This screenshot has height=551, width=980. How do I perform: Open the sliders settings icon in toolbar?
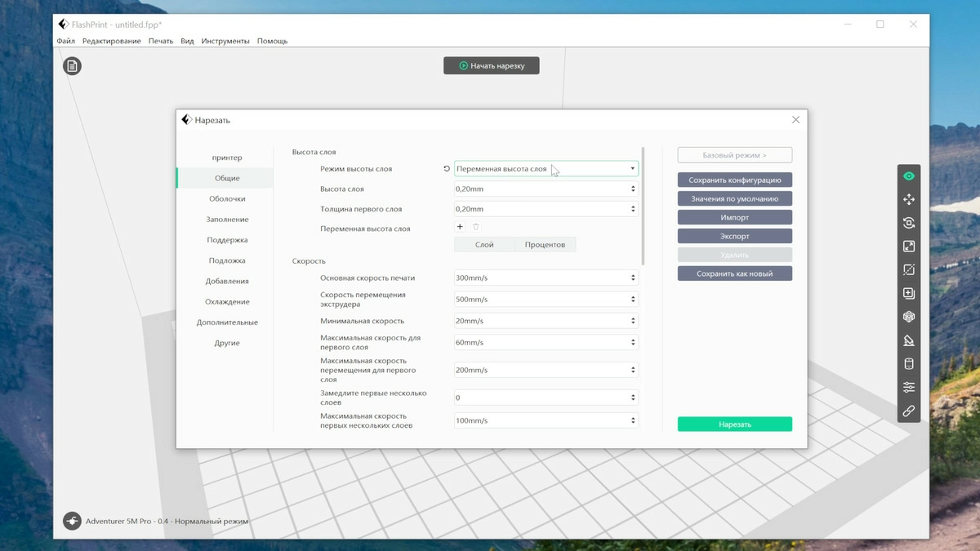click(x=909, y=387)
